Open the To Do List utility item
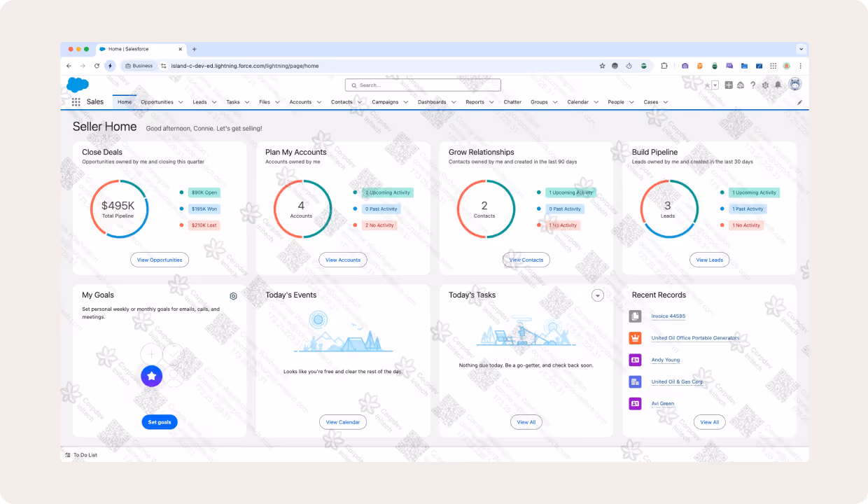This screenshot has width=868, height=504. 81,455
